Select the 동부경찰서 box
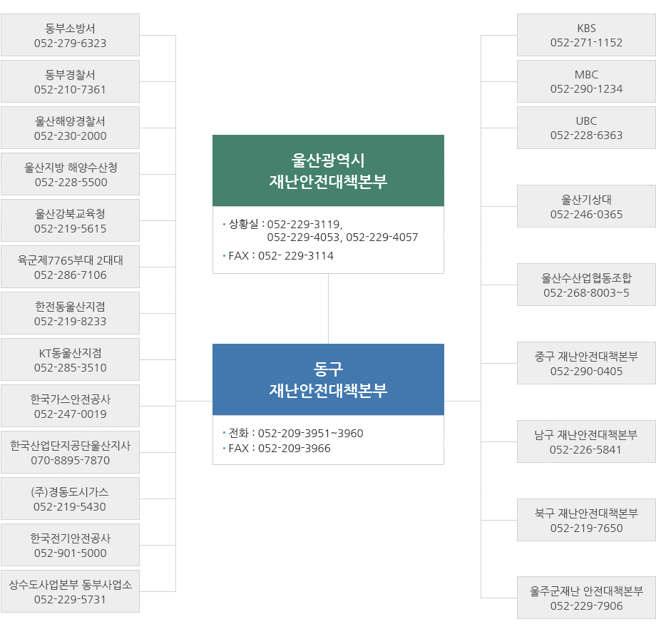The height and width of the screenshot is (644, 656). [x=71, y=81]
